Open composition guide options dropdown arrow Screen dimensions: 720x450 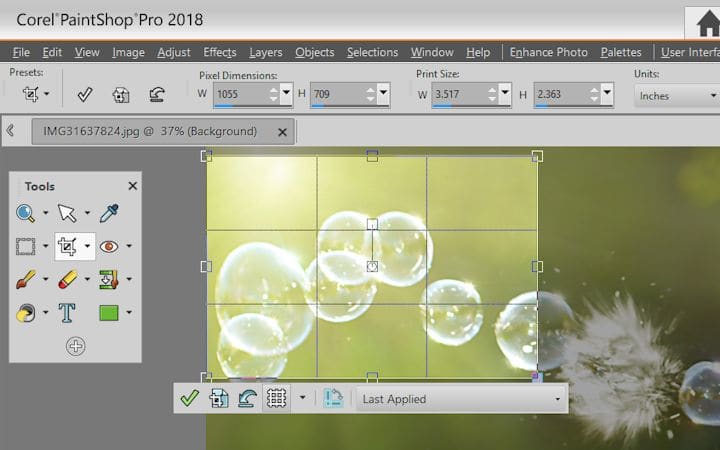pyautogui.click(x=303, y=398)
